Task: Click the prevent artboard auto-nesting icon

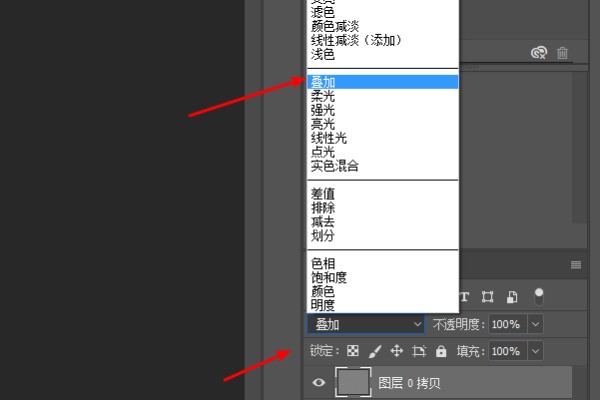Action: (419, 352)
